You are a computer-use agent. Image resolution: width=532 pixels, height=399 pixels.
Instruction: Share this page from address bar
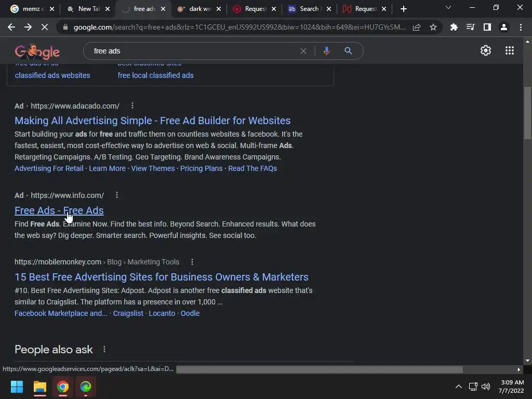click(417, 27)
